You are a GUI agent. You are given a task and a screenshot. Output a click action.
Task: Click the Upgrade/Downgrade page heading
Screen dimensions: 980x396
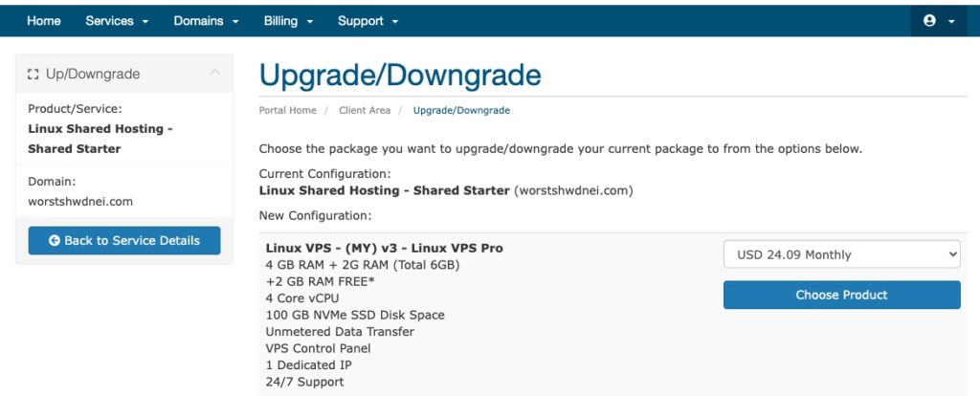point(400,75)
